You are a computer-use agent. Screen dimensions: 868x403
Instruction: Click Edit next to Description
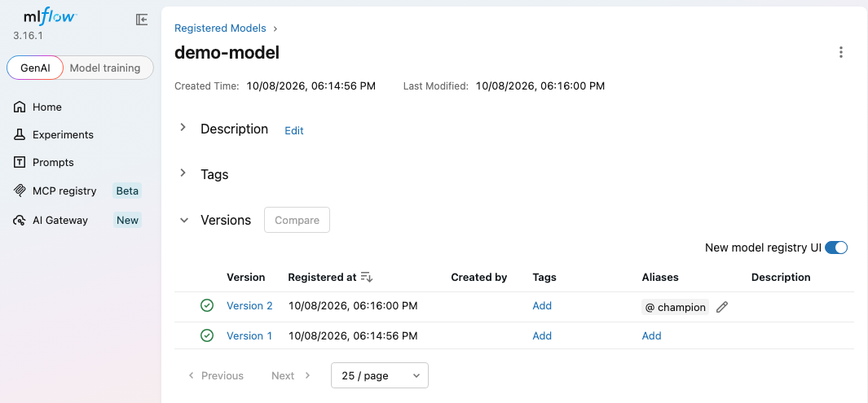(x=294, y=130)
